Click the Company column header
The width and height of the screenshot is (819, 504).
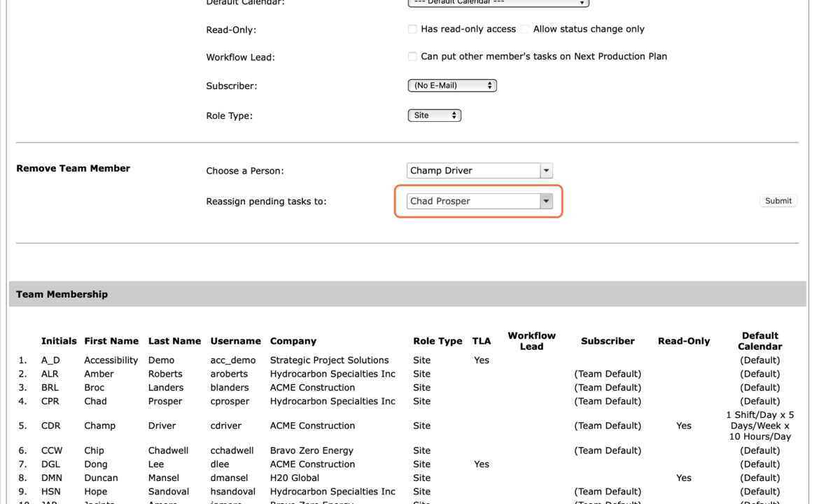point(293,341)
